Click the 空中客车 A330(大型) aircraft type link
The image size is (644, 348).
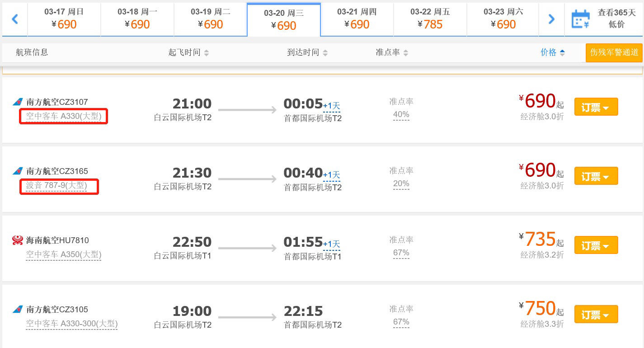click(64, 117)
